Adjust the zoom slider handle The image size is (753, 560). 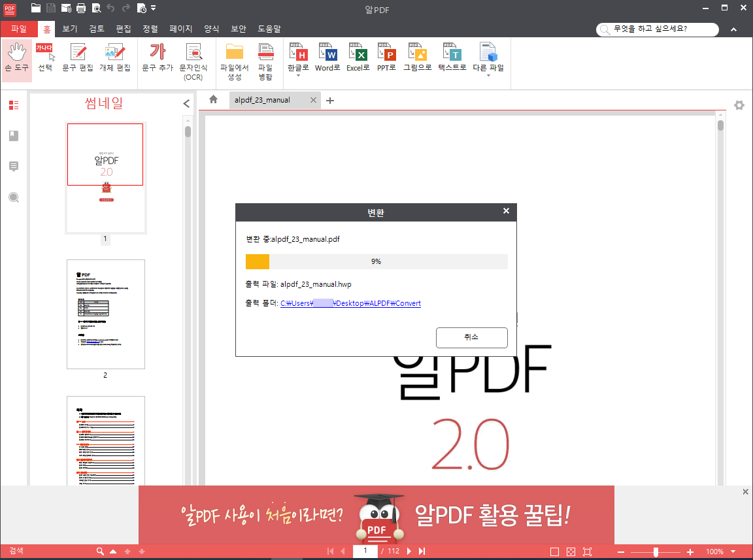[656, 552]
